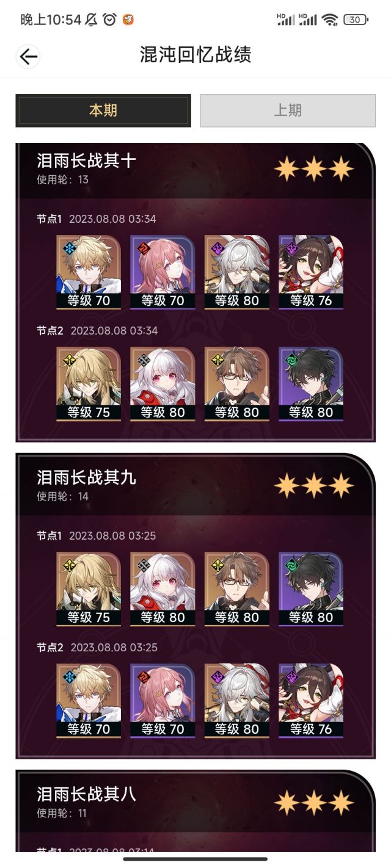Screen dimensions: 391x868
Task: Select pink-haired level 70 character in 其十 节点1
Action: coord(163,272)
